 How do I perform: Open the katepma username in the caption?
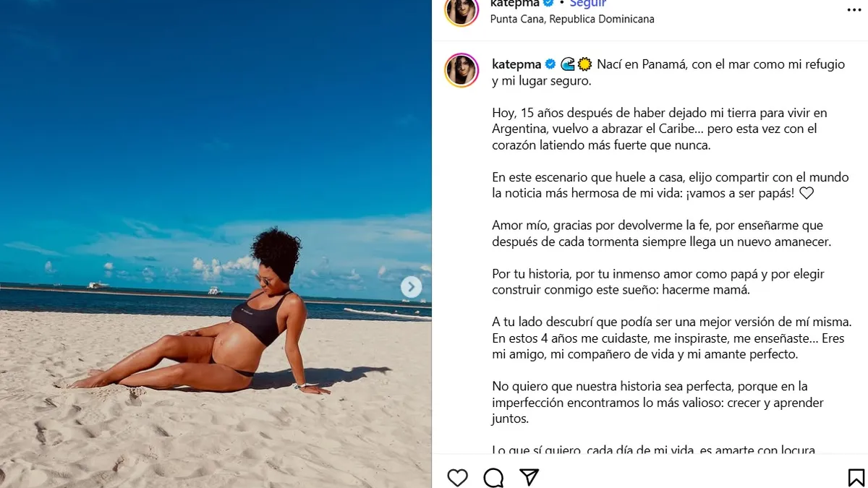516,64
